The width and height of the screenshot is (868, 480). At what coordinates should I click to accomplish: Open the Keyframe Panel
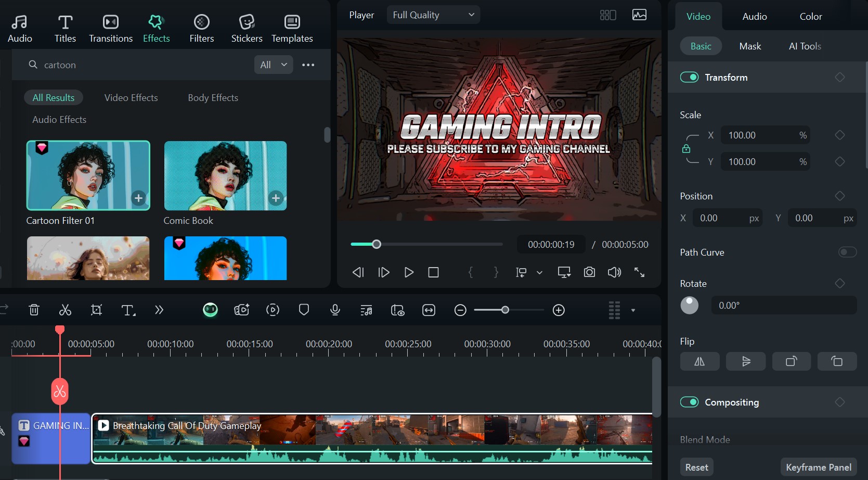[819, 467]
